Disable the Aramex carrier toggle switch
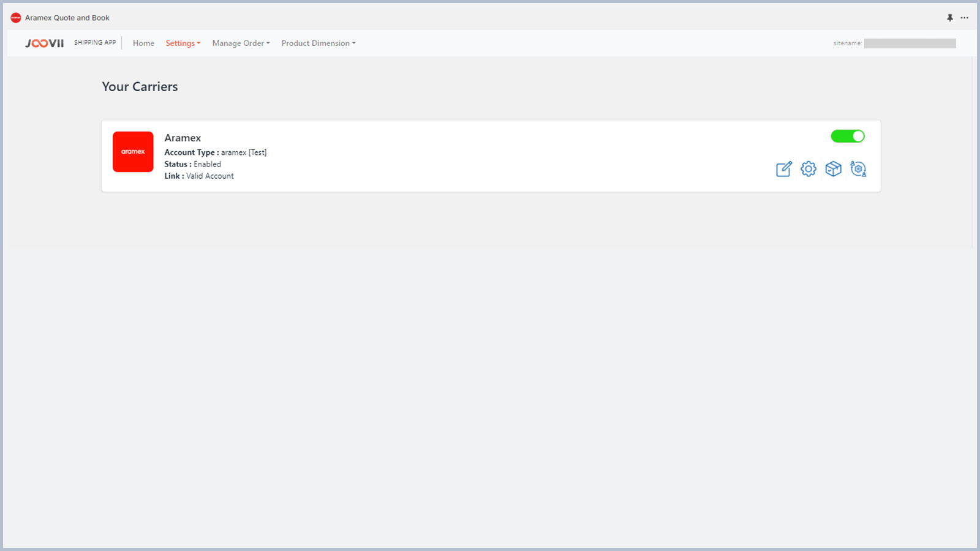 click(x=848, y=136)
